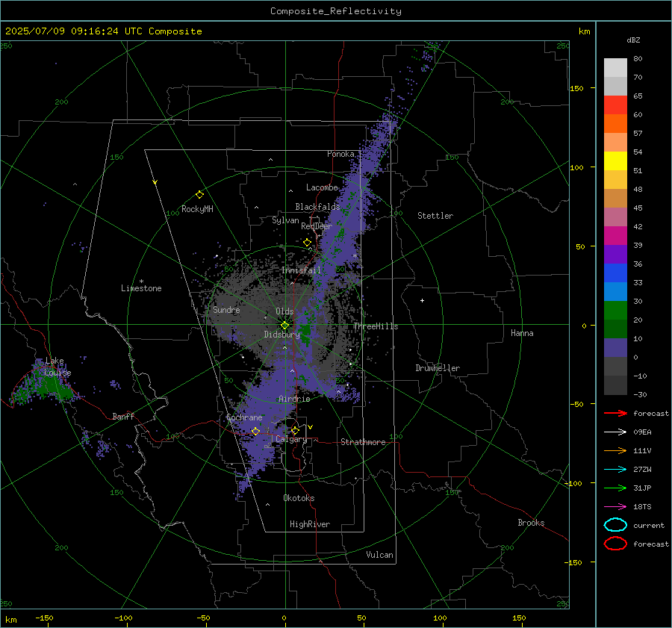This screenshot has width=672, height=628.
Task: Click the Limestone label
Action: click(141, 288)
